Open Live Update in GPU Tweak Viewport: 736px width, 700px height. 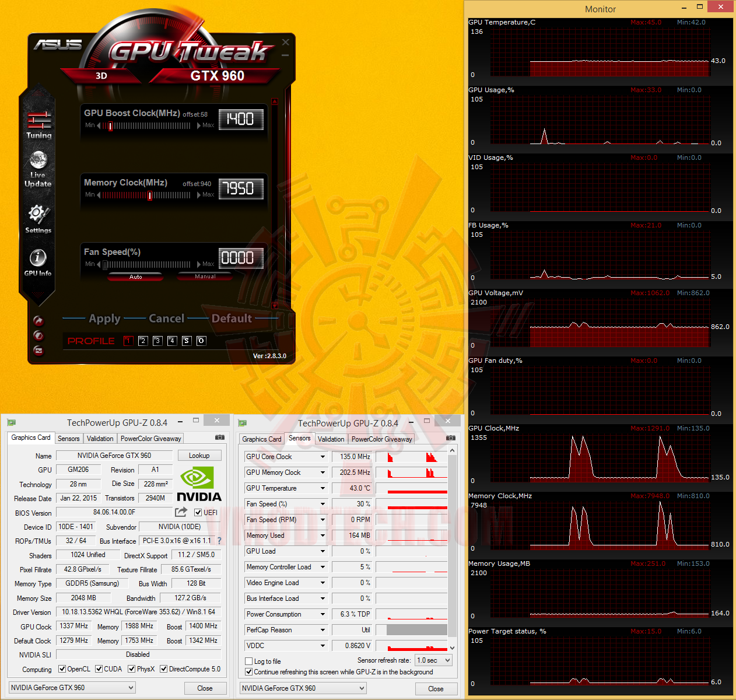(38, 169)
